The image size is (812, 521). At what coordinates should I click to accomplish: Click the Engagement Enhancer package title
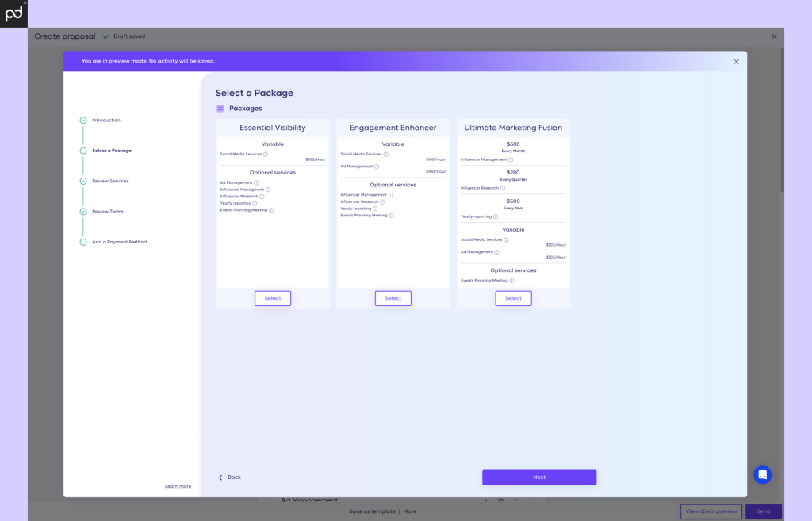click(393, 128)
